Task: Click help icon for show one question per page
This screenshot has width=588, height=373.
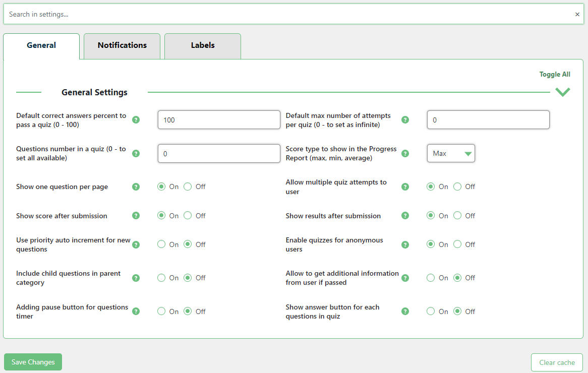Action: 136,187
